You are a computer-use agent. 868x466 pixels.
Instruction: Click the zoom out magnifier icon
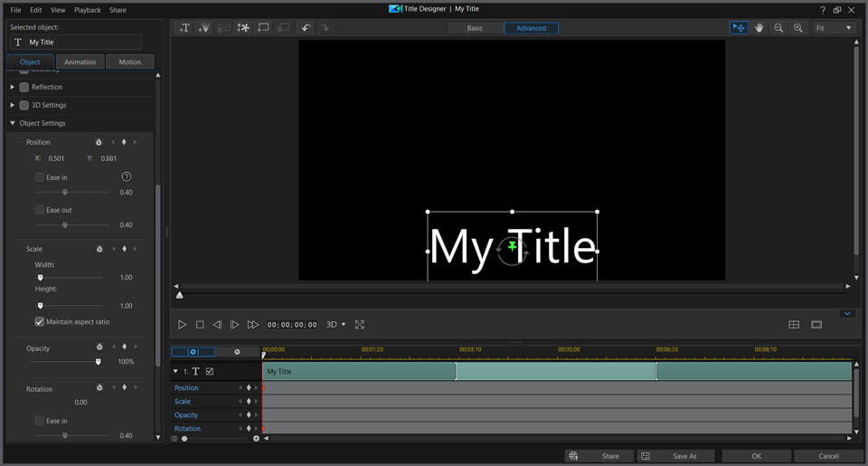(x=778, y=28)
